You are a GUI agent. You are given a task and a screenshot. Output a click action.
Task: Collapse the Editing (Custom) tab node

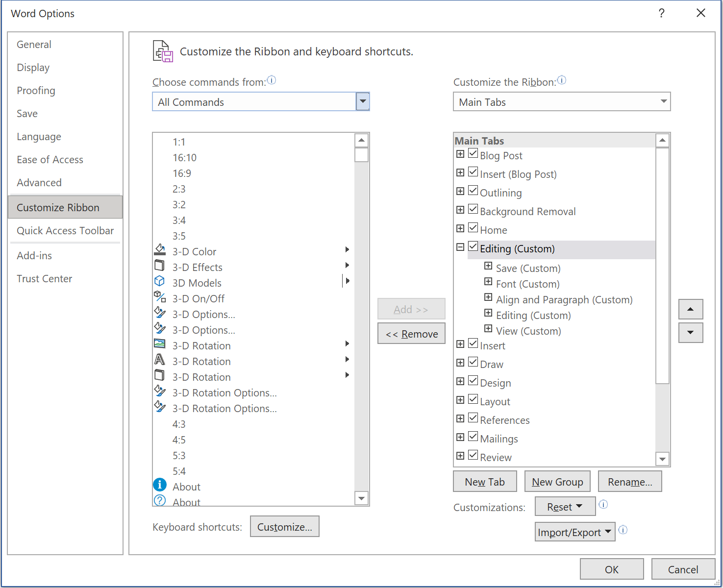click(x=460, y=247)
